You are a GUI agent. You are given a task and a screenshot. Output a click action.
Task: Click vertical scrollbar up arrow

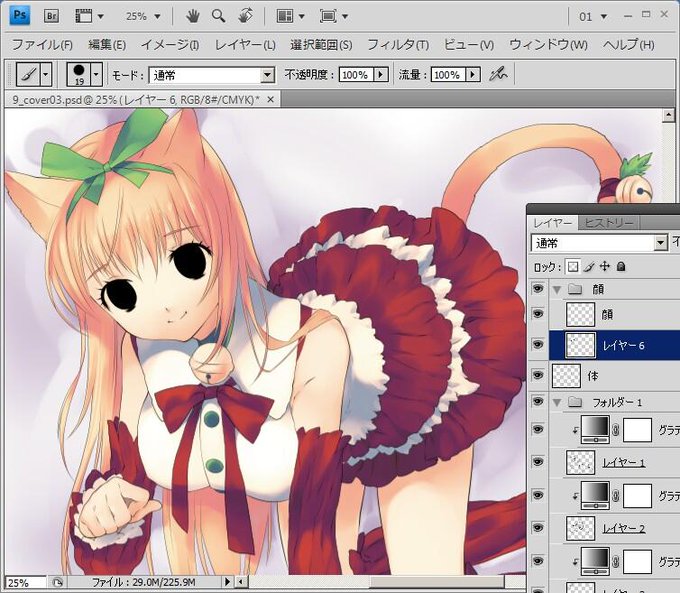click(668, 115)
